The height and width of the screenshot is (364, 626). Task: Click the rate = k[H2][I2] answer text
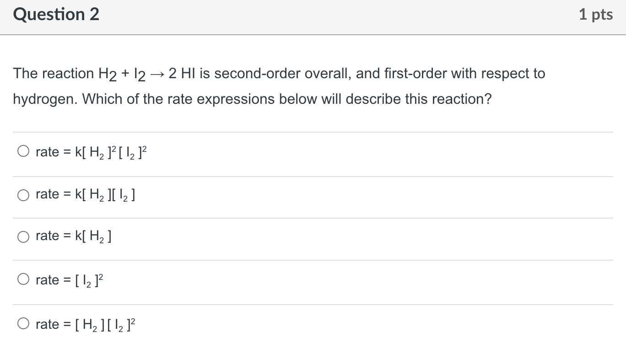(85, 194)
